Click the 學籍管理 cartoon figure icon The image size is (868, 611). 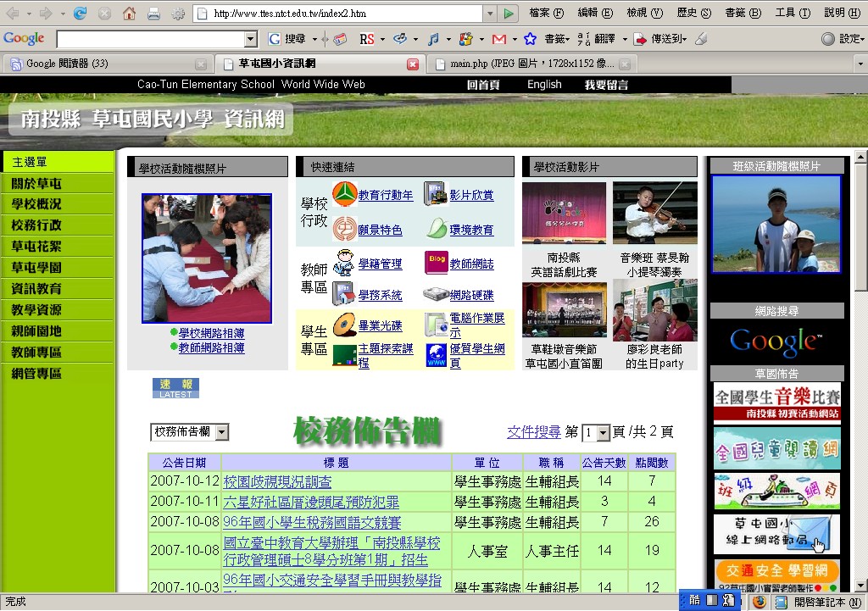tap(344, 263)
